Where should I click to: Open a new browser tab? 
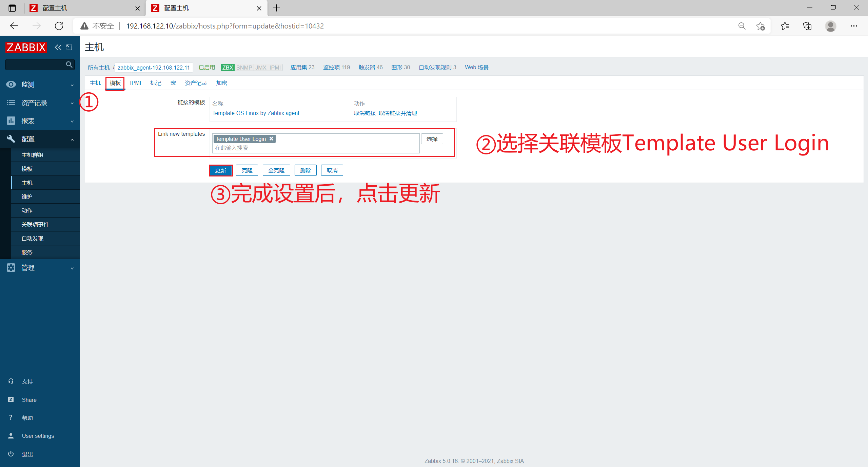click(276, 8)
